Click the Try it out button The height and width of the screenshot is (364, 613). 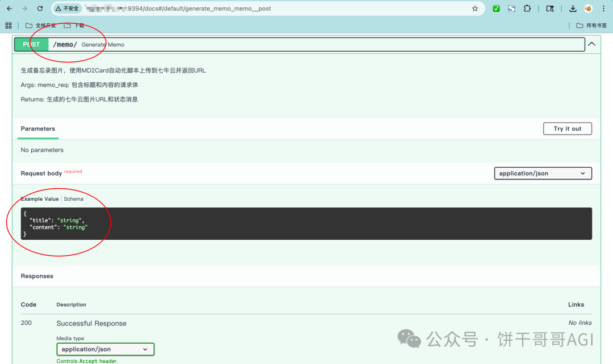567,129
